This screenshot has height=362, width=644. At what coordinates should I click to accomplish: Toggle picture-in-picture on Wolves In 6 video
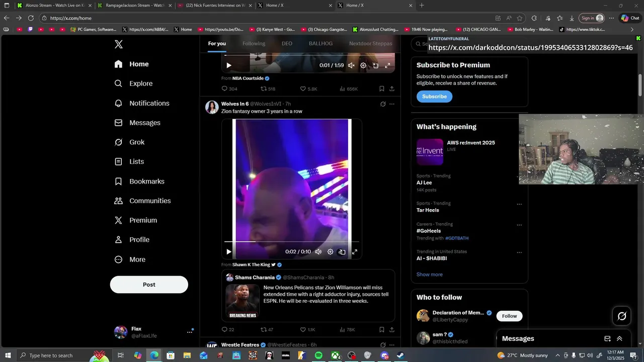tap(342, 252)
